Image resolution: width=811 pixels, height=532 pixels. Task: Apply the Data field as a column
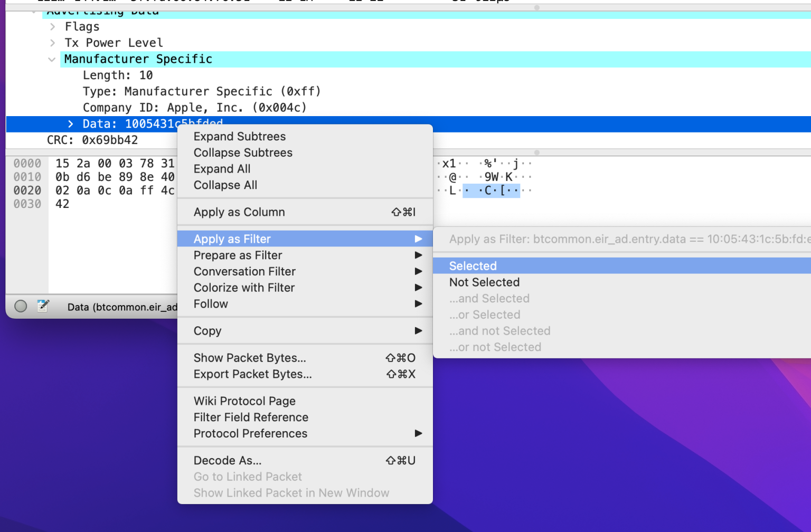point(239,212)
